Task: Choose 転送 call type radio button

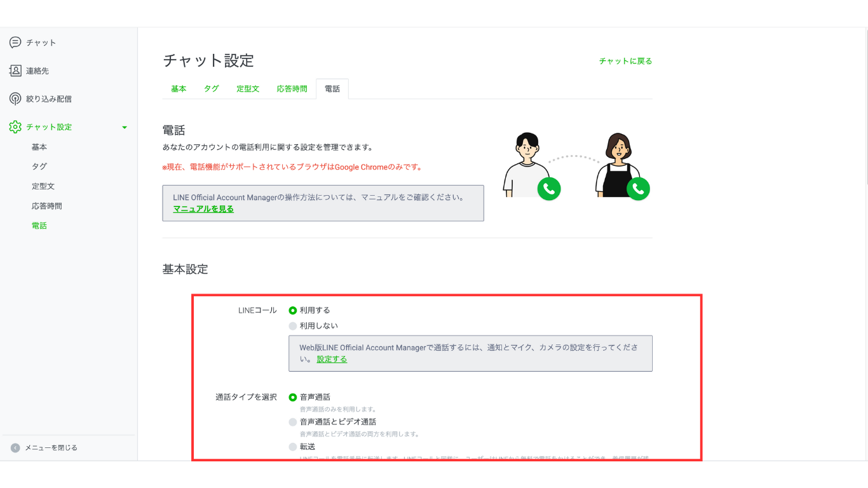Action: click(x=293, y=447)
